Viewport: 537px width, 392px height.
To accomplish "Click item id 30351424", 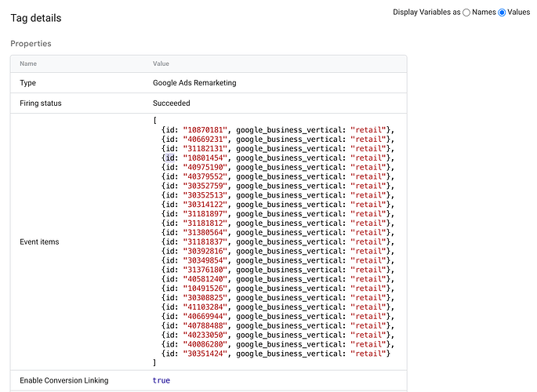I will pos(205,354).
